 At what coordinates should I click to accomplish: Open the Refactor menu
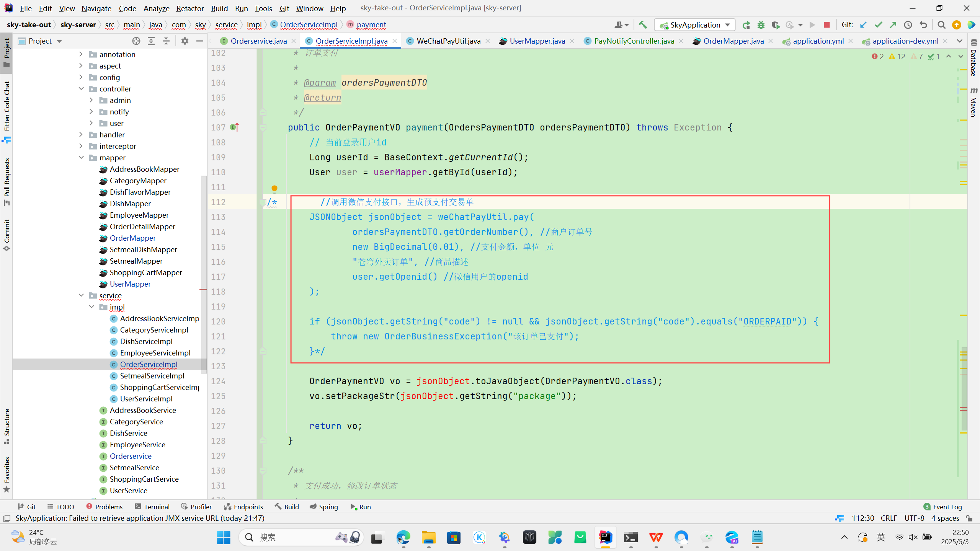[x=189, y=8]
